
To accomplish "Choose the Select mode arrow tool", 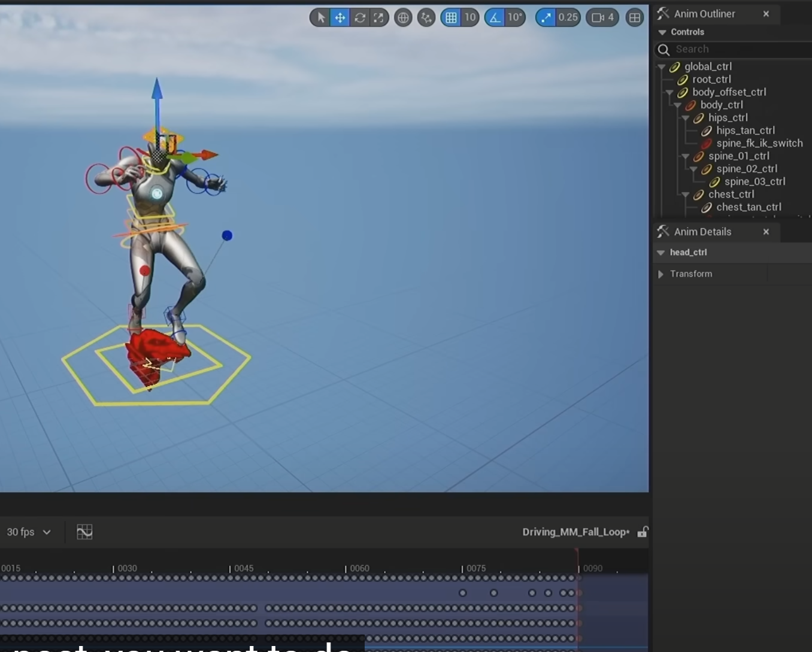I will (x=320, y=17).
